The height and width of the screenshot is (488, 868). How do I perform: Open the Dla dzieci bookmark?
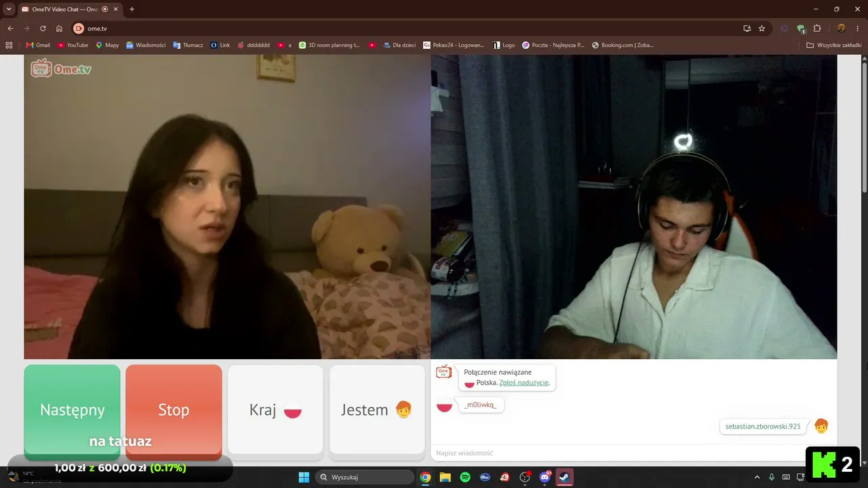[399, 45]
